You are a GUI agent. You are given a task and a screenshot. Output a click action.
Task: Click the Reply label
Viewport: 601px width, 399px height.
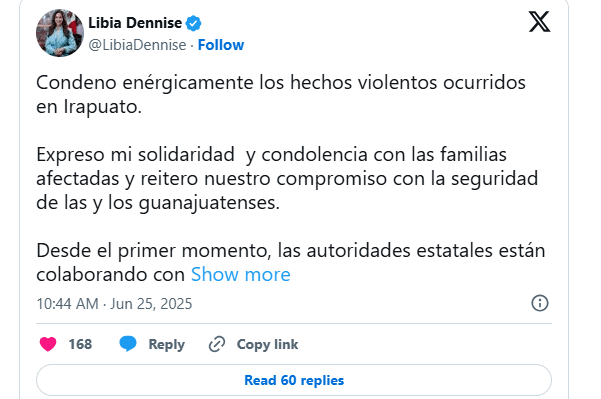(166, 344)
